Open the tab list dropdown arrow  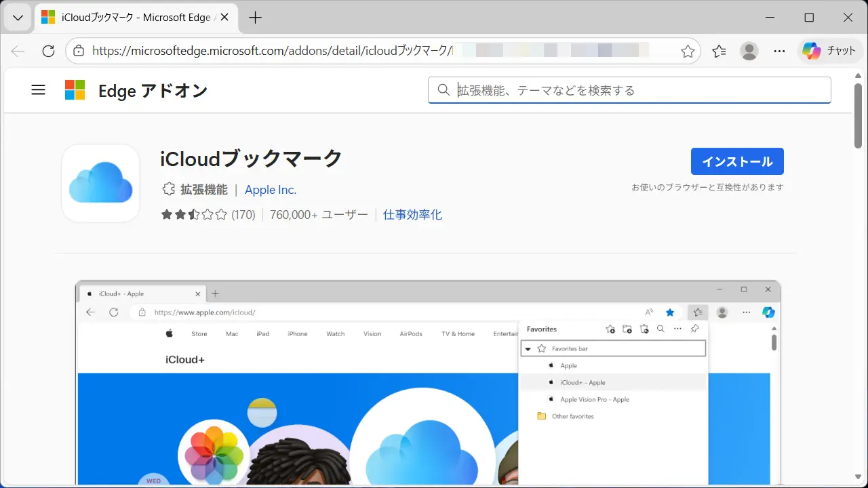click(x=18, y=18)
